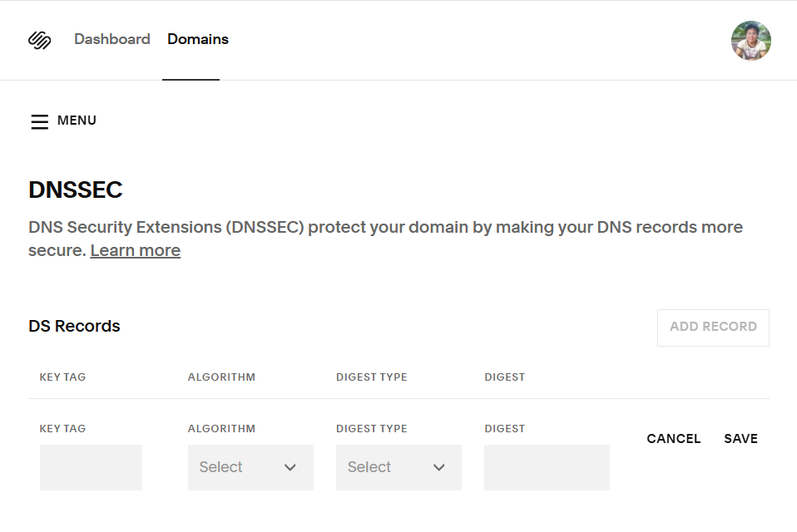Save the DS record
This screenshot has width=797, height=532.
[740, 439]
